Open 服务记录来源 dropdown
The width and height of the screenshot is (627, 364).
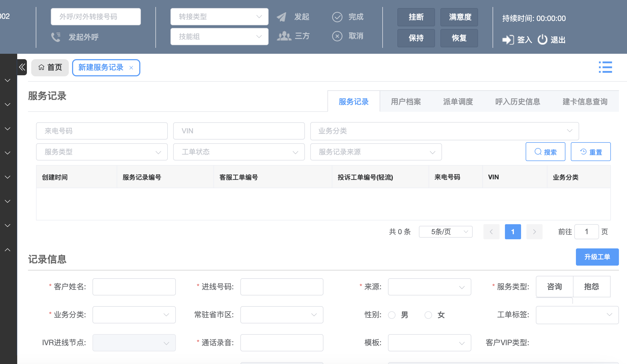pos(376,152)
